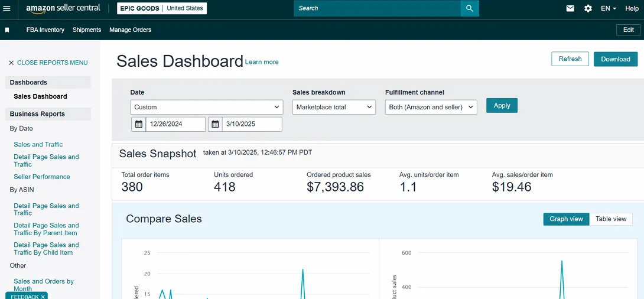The width and height of the screenshot is (644, 299).
Task: Click into the Search input field
Action: pyautogui.click(x=377, y=8)
